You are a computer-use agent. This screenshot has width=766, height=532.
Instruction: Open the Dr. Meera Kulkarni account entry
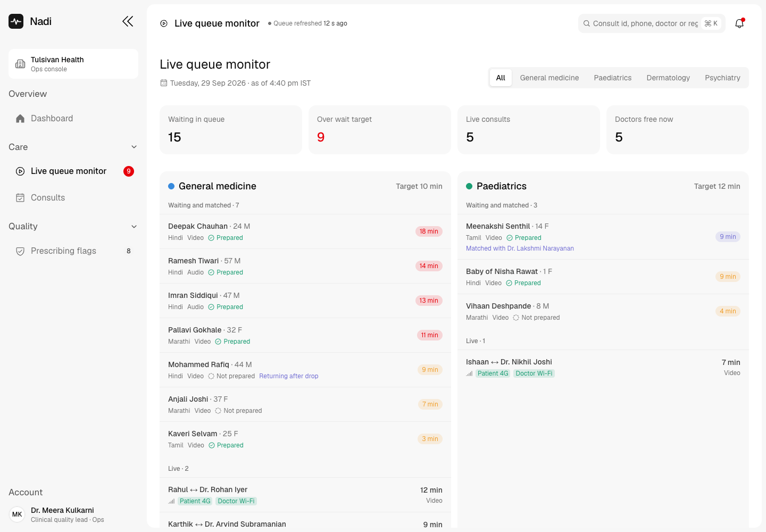pyautogui.click(x=73, y=514)
